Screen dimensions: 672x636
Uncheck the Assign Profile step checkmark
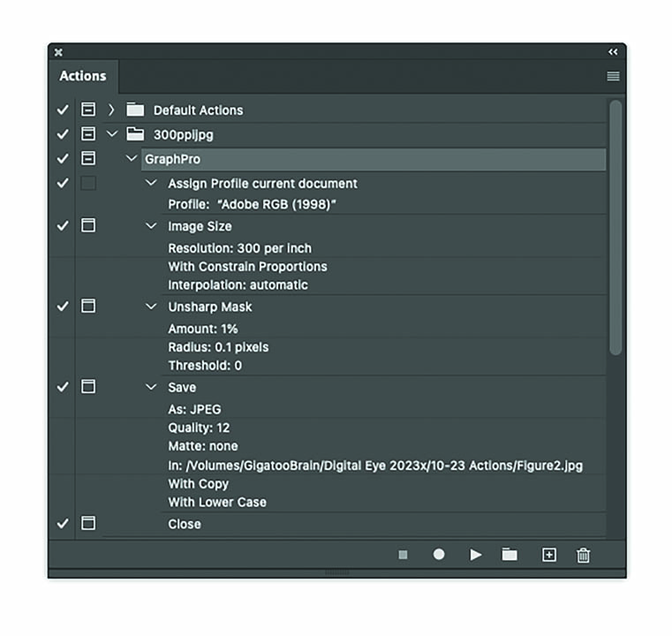point(63,184)
